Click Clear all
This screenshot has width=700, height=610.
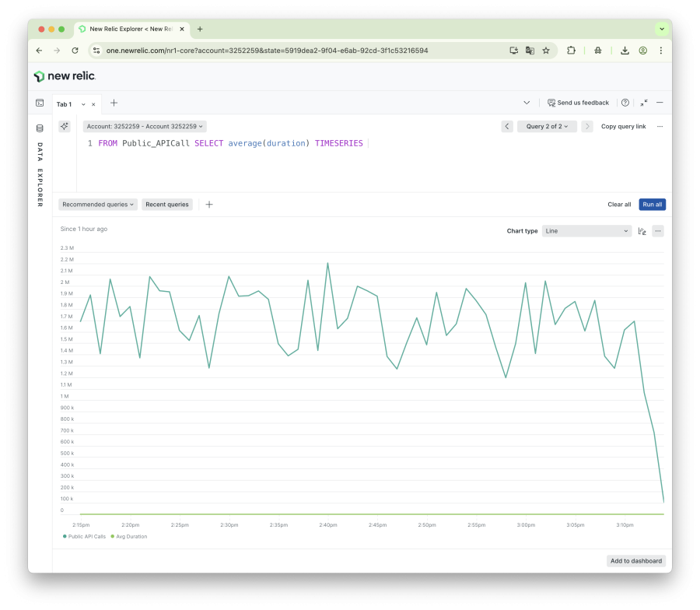click(619, 205)
